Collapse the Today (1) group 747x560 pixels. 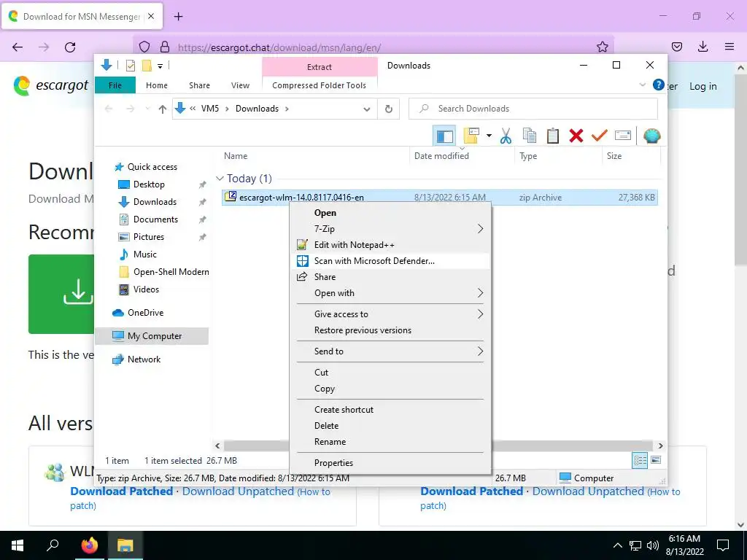pos(220,179)
